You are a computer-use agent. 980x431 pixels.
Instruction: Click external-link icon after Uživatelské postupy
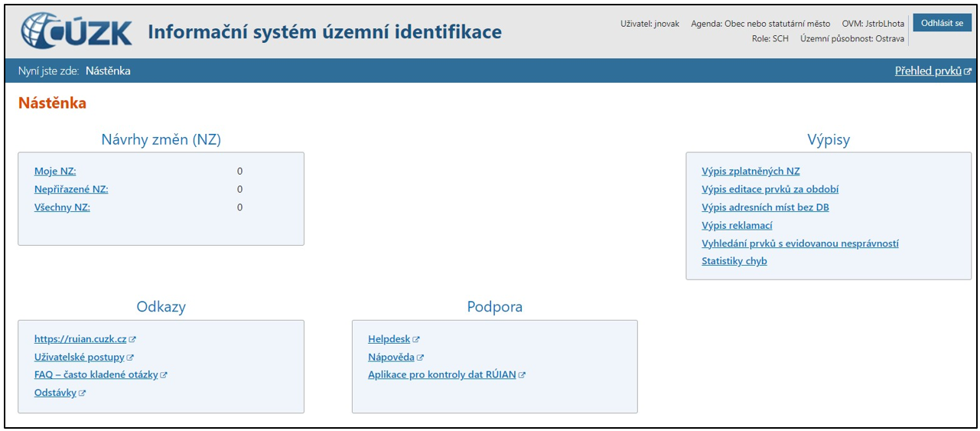point(131,358)
